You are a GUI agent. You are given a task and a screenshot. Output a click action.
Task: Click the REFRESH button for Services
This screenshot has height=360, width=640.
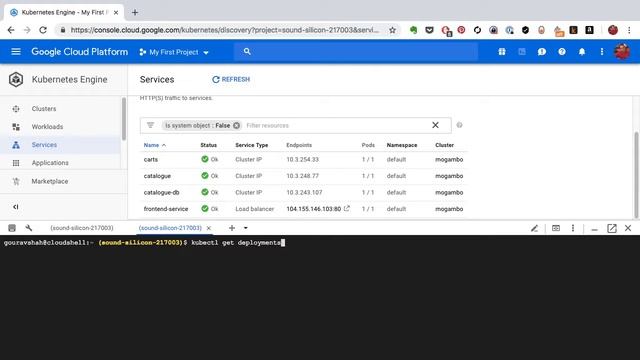tap(231, 79)
